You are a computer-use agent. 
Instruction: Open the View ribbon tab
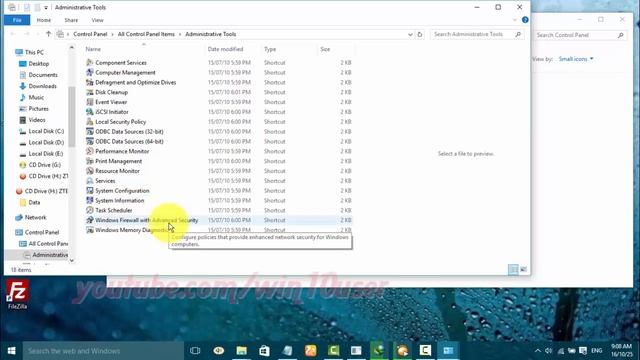97,20
